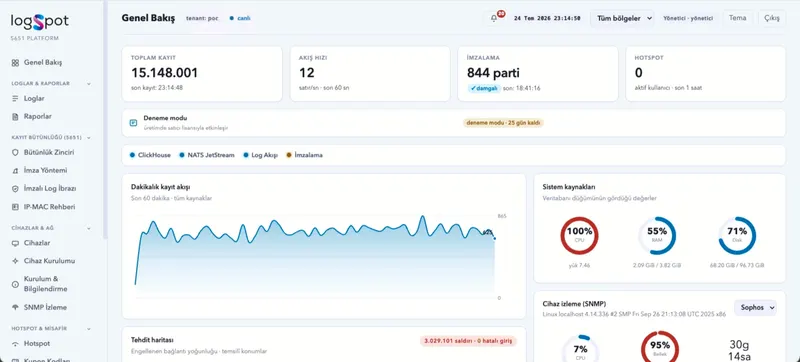The width and height of the screenshot is (800, 362).
Task: Open IP-MAC Rehberi menu item
Action: (x=49, y=207)
